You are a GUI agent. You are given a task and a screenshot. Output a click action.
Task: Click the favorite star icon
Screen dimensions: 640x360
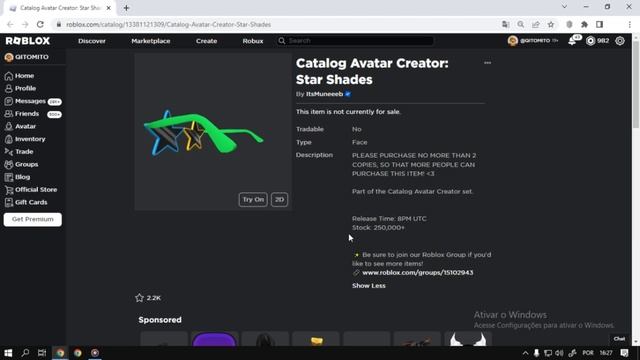click(140, 298)
